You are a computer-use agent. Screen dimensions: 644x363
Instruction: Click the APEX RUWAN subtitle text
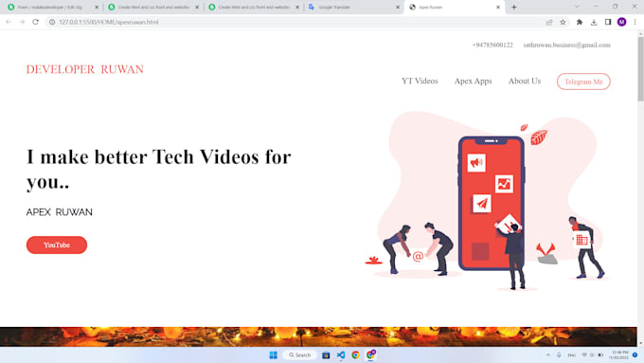(59, 212)
